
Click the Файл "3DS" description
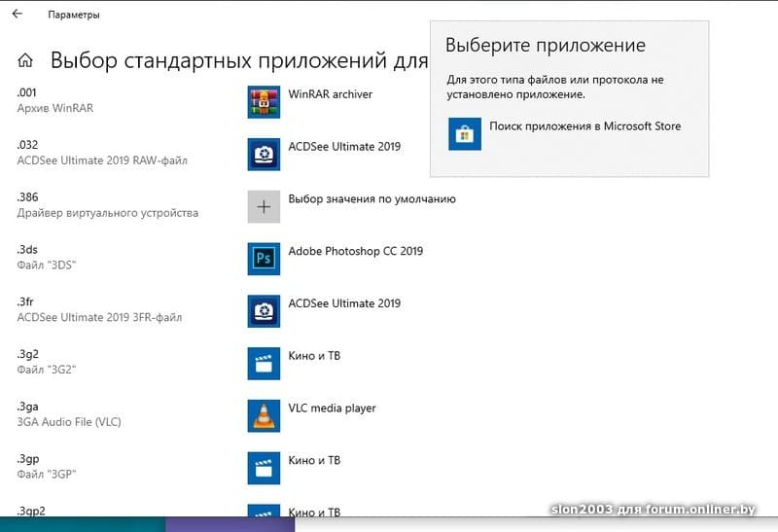(47, 265)
